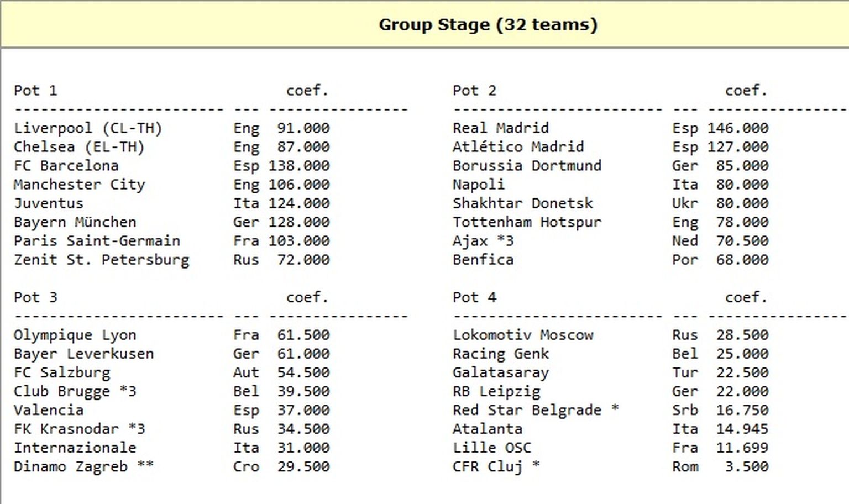Viewport: 849px width, 504px height.
Task: Click the Pot 1 heading
Action: click(x=35, y=91)
